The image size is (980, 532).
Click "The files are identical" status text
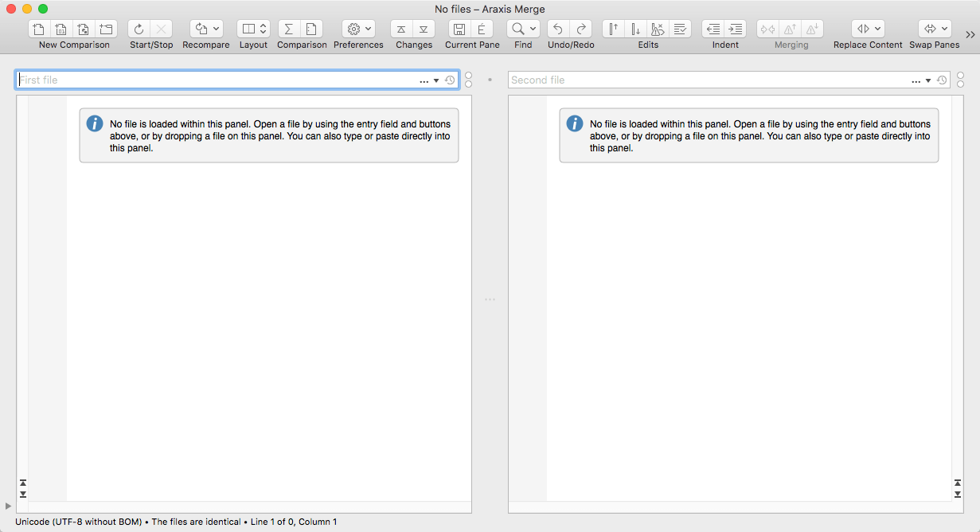pos(196,522)
